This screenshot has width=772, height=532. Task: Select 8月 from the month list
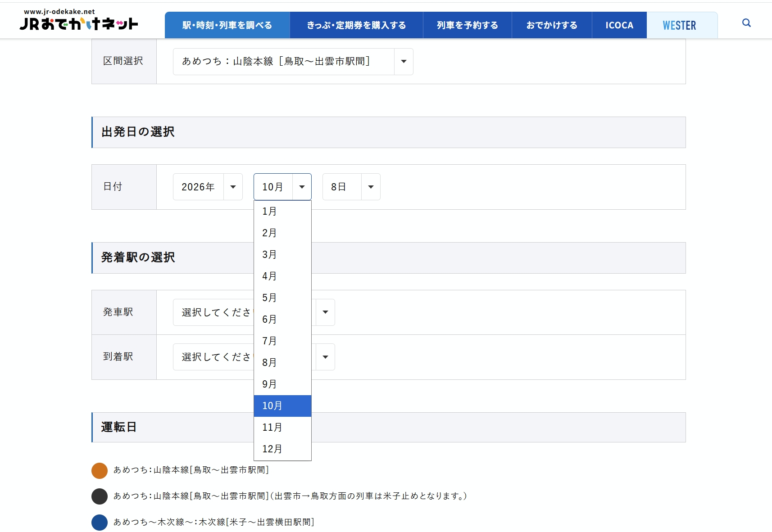(x=282, y=363)
